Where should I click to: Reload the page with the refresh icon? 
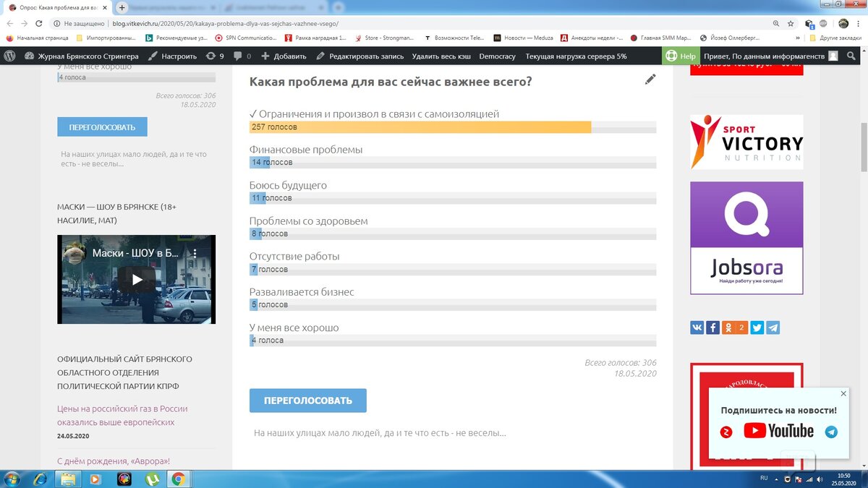point(40,23)
